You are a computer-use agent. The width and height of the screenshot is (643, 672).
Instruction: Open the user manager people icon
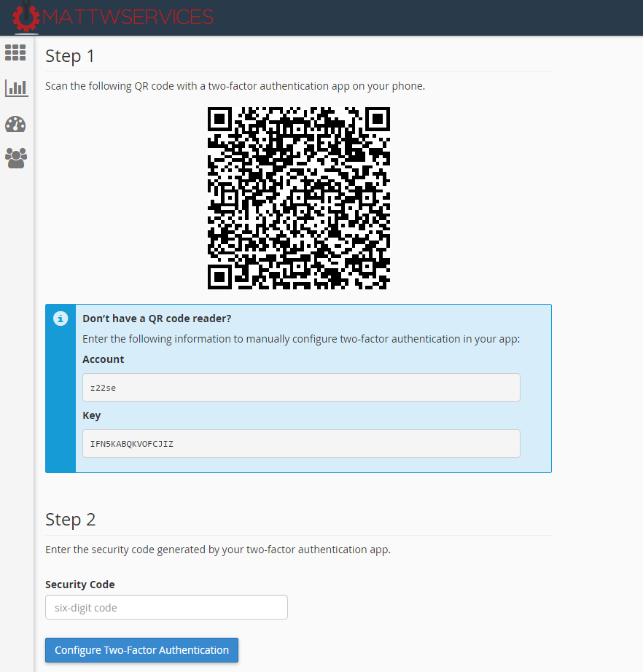pos(16,158)
